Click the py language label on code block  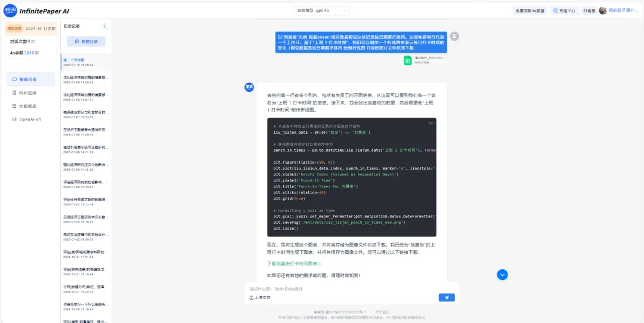click(431, 123)
